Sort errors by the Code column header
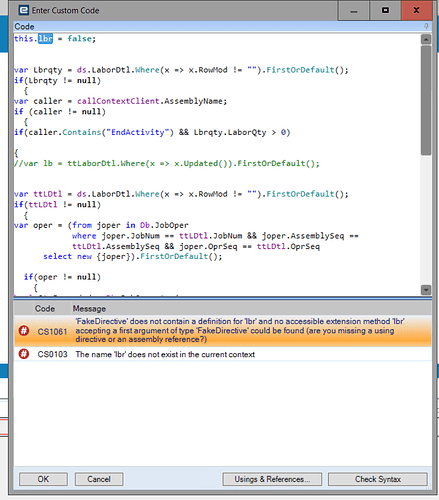This screenshot has height=500, width=439. [x=45, y=309]
